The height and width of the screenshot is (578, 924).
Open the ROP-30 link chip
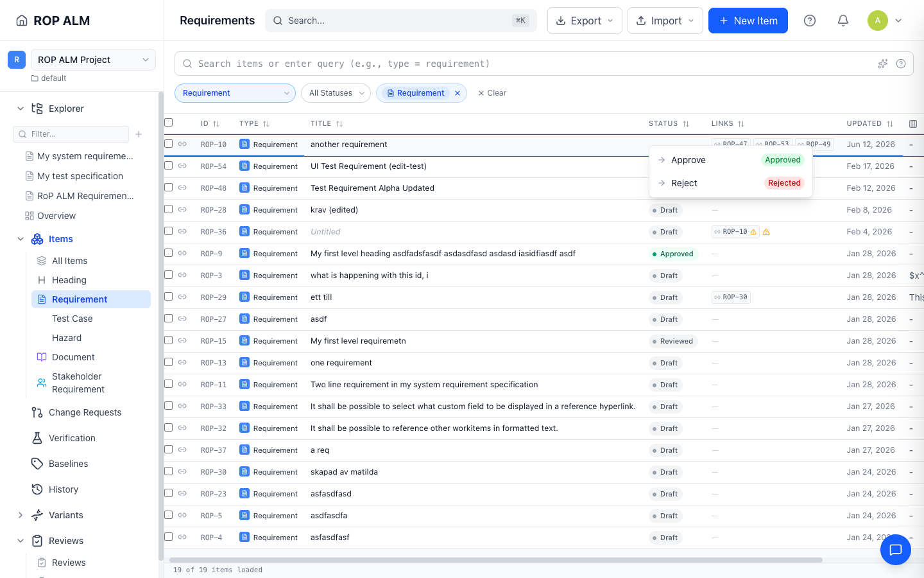[731, 297]
